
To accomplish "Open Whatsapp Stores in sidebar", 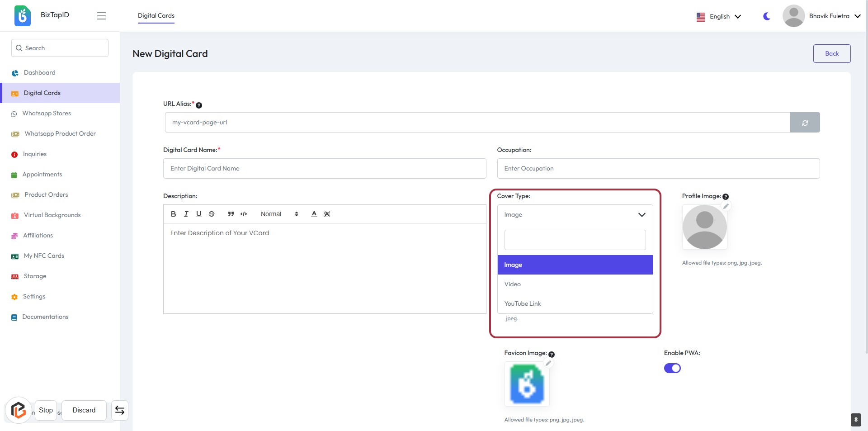I will click(47, 114).
